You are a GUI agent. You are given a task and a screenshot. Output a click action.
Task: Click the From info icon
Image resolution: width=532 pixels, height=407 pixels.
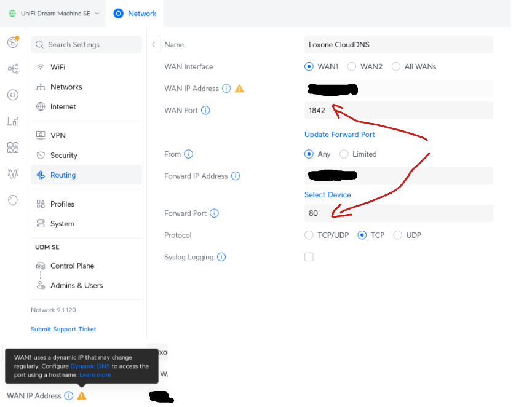pos(189,154)
